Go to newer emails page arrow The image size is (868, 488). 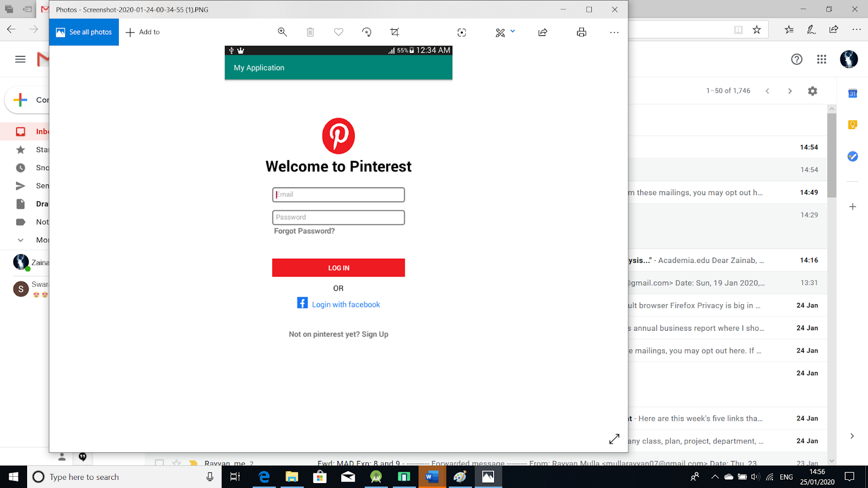[x=767, y=91]
